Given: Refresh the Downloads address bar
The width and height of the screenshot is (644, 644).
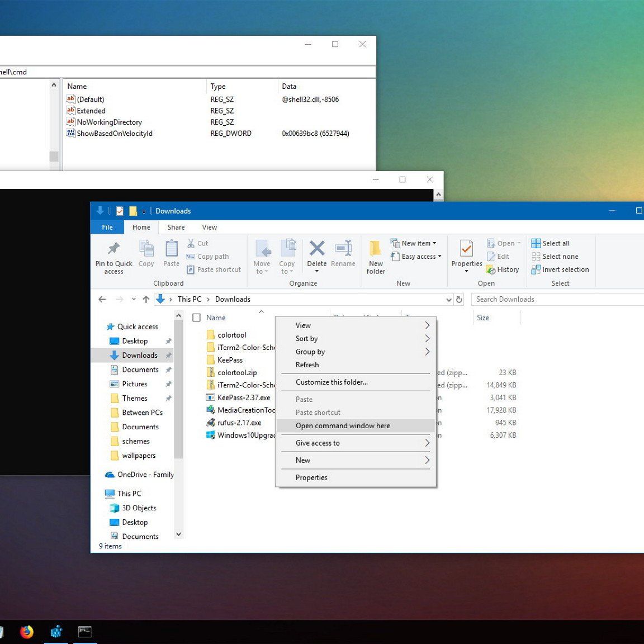Looking at the screenshot, I should [459, 300].
